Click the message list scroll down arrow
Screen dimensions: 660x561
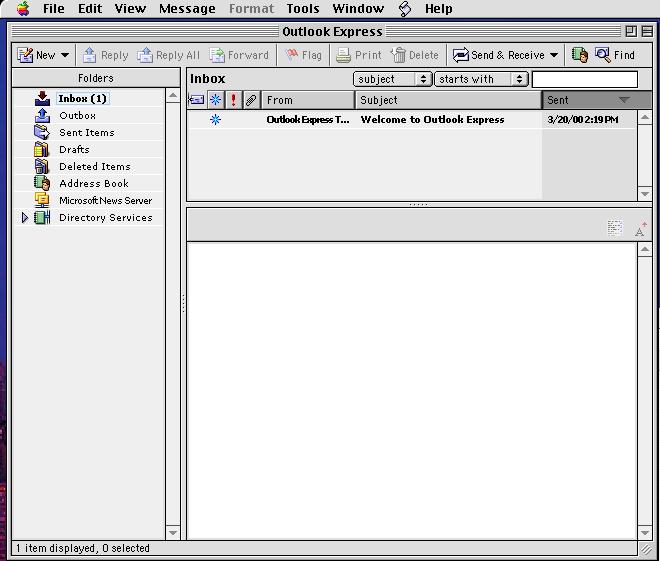[645, 194]
